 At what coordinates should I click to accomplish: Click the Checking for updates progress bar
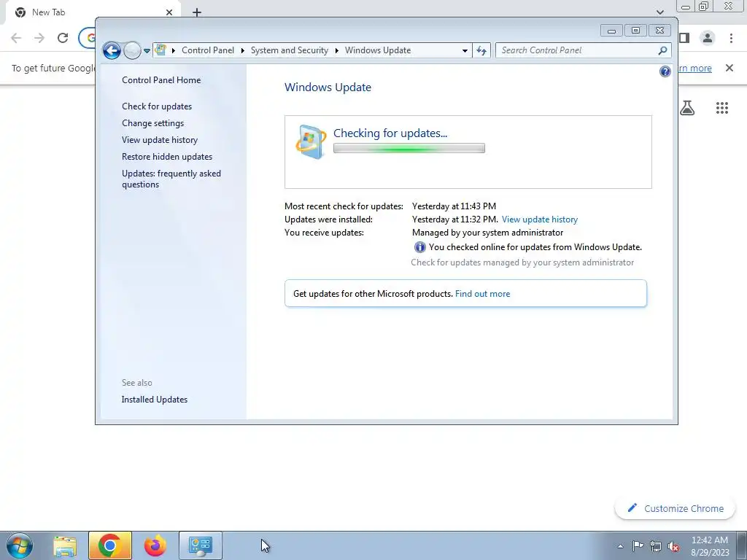[x=409, y=148]
